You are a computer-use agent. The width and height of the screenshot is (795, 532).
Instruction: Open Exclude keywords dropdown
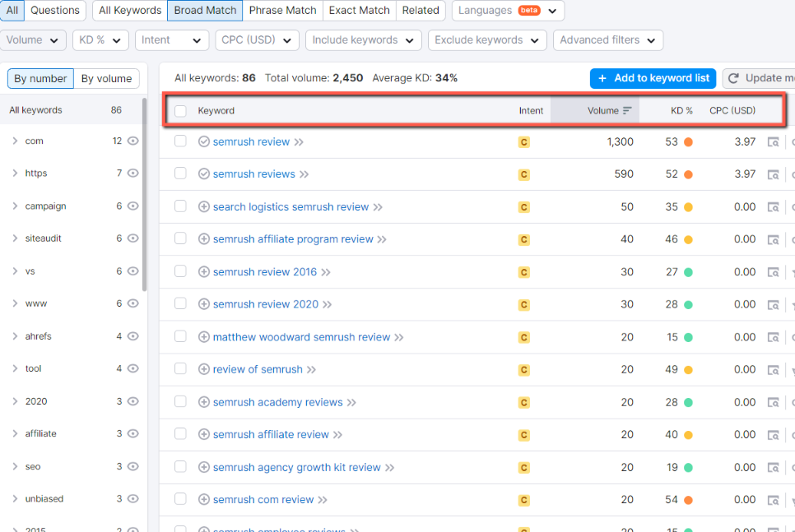click(x=487, y=40)
